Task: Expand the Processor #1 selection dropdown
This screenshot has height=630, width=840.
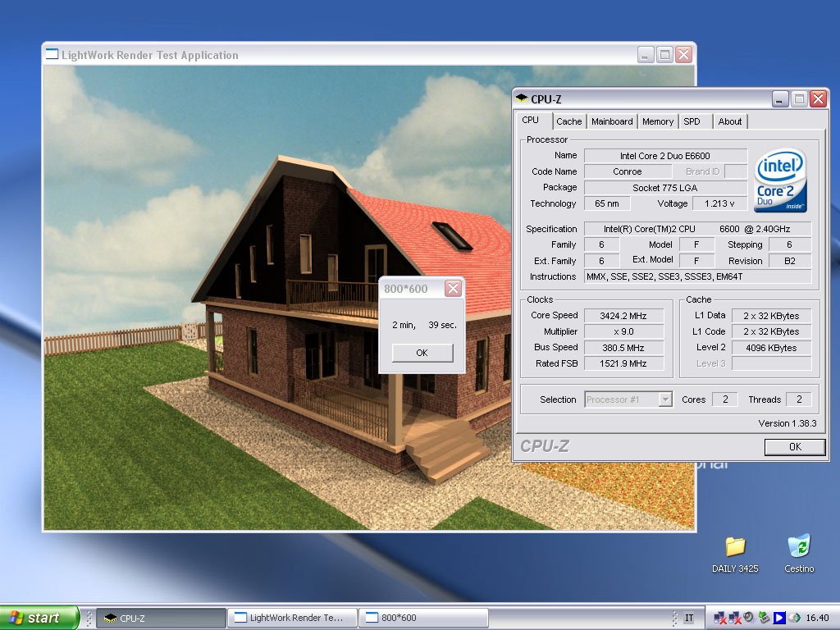Action: click(x=665, y=399)
